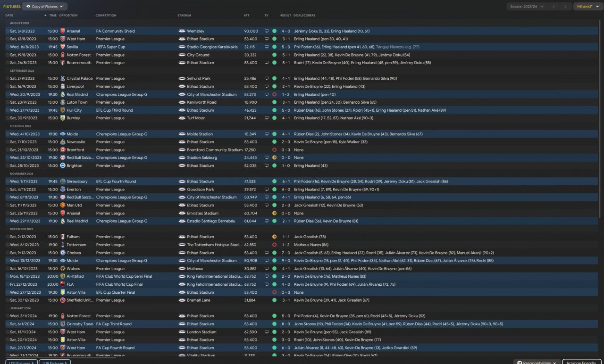Click the Arrange Friendly button

point(582,362)
